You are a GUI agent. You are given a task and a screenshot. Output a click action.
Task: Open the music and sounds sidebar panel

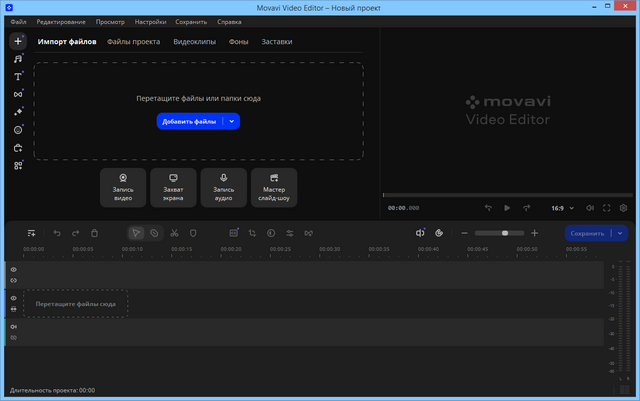pyautogui.click(x=18, y=59)
